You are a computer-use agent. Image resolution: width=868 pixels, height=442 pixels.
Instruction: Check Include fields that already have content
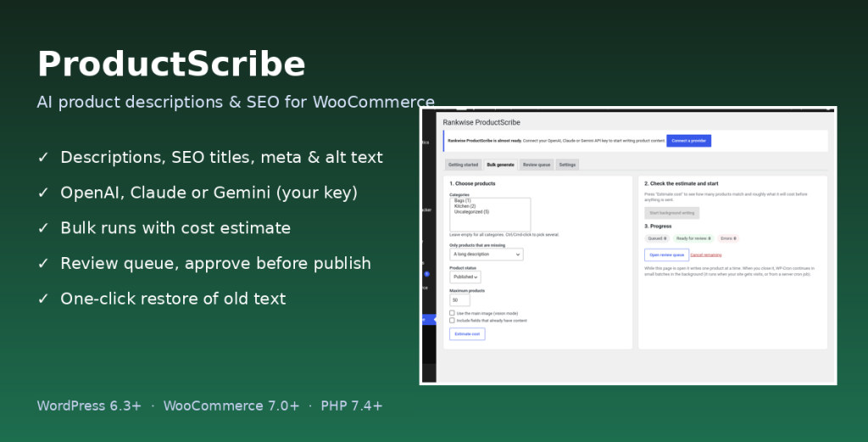(x=452, y=320)
